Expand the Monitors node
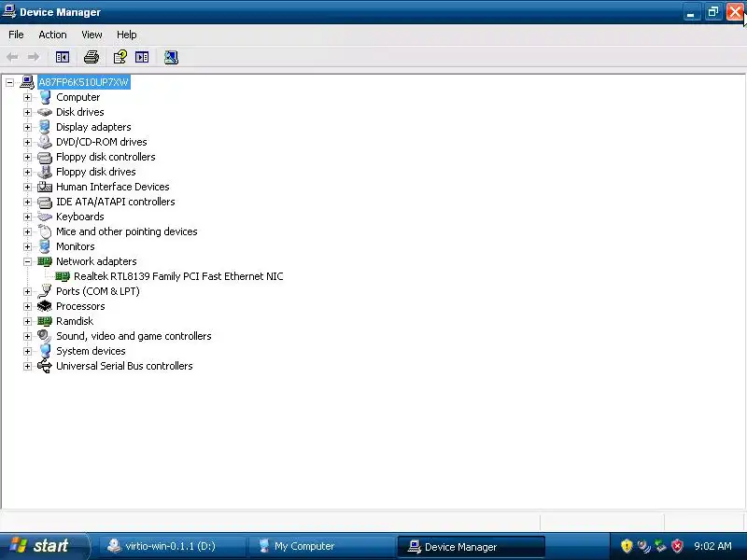This screenshot has width=747, height=560. point(27,246)
